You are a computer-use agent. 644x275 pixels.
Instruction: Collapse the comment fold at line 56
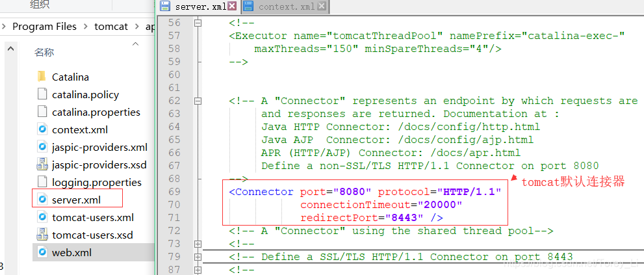pyautogui.click(x=198, y=23)
